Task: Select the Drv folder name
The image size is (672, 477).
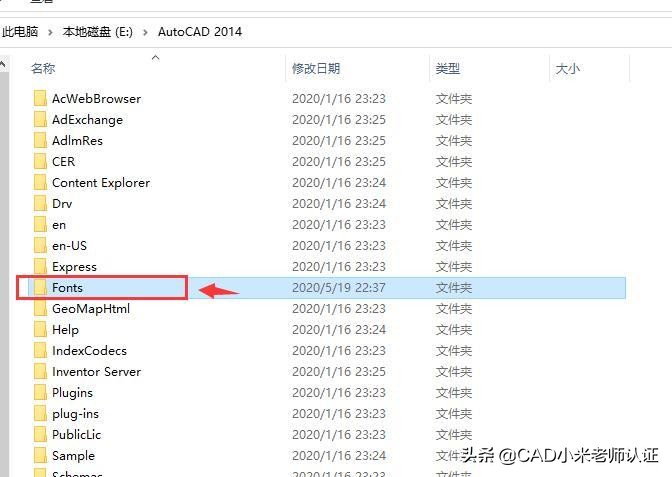Action: pos(62,204)
